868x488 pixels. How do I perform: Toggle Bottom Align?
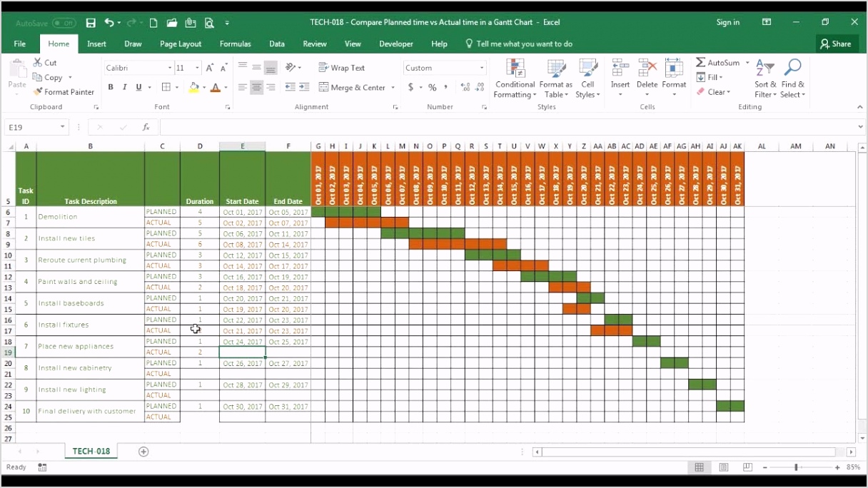coord(271,68)
